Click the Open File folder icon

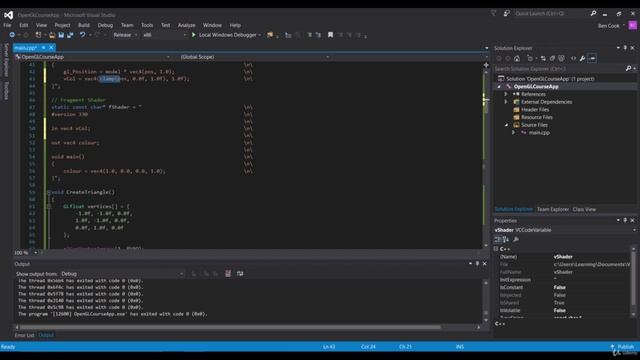(52, 35)
